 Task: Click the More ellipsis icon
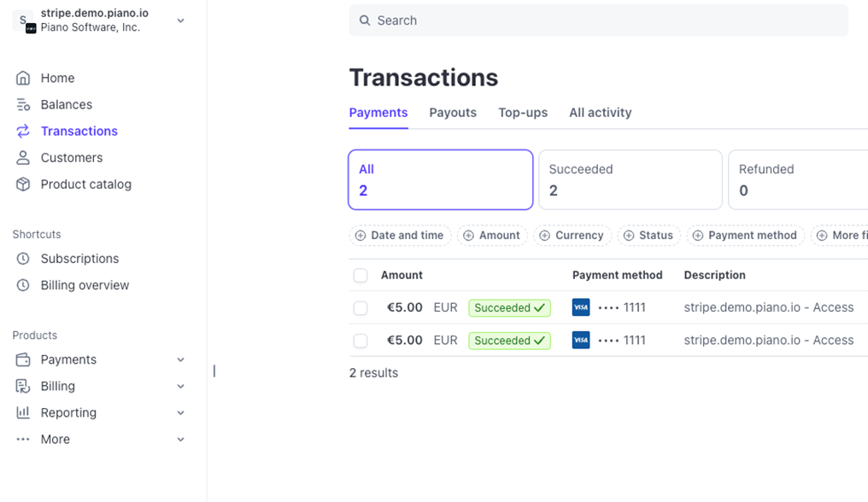click(x=23, y=440)
